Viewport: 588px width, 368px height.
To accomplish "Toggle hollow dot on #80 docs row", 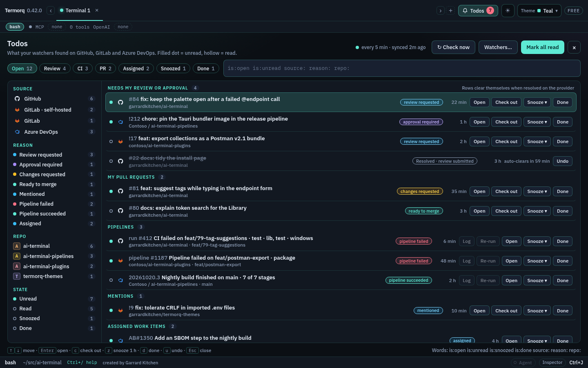I will coord(111,211).
